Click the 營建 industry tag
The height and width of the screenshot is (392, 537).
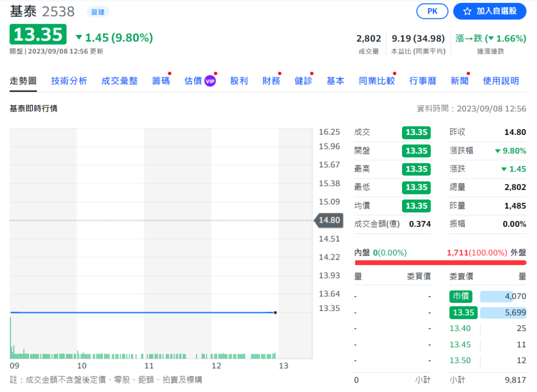coord(98,12)
